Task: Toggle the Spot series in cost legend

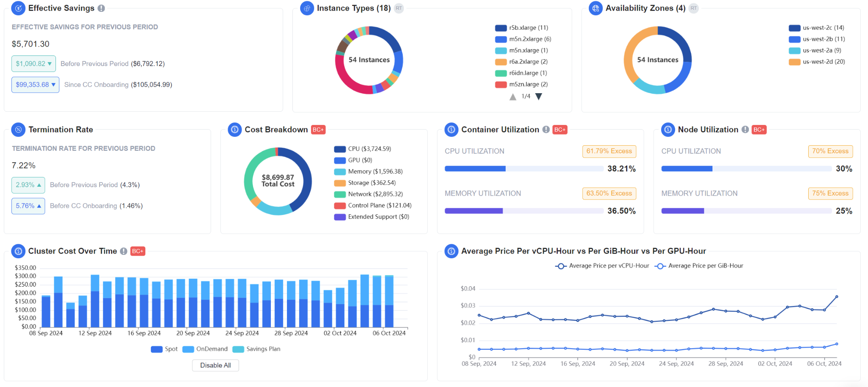Action: 164,349
